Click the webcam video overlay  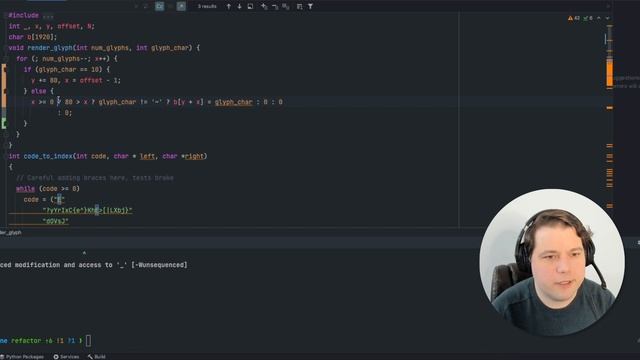point(552,262)
